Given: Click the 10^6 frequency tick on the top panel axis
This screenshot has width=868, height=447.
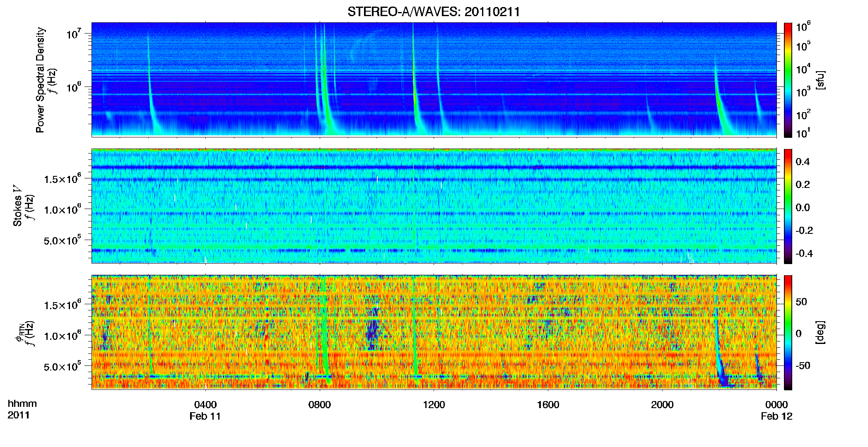Looking at the screenshot, I should coord(73,87).
